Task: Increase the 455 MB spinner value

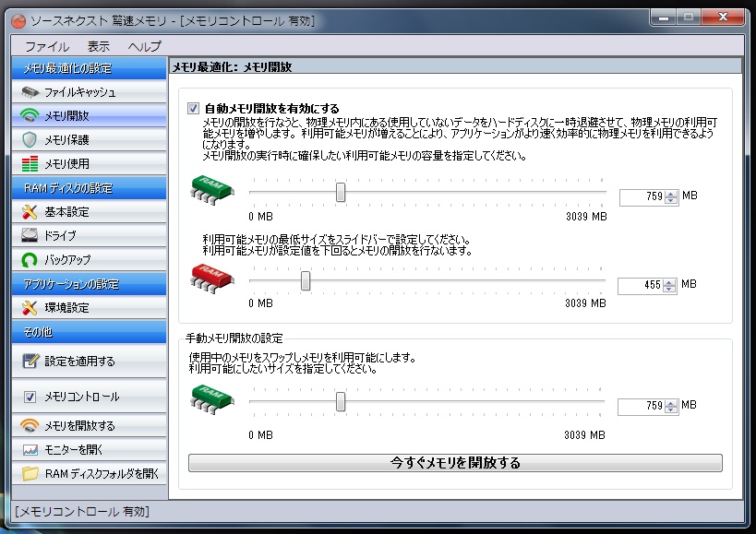Action: (x=668, y=282)
